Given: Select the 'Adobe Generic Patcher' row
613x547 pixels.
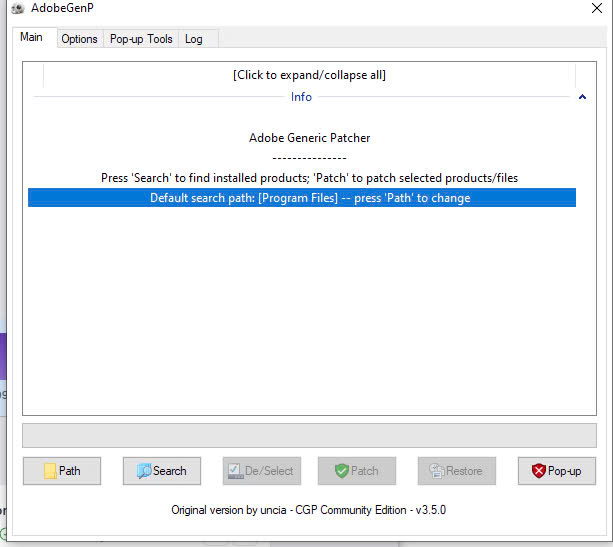Looking at the screenshot, I should (x=302, y=138).
